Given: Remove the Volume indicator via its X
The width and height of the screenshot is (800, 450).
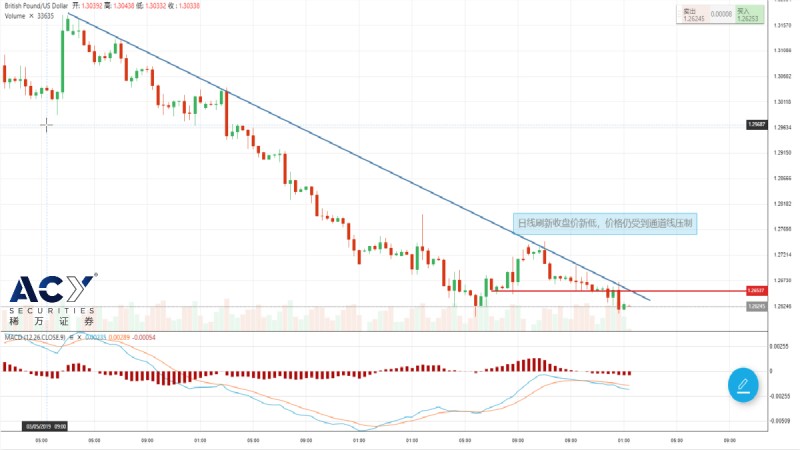Looking at the screenshot, I should [x=31, y=16].
